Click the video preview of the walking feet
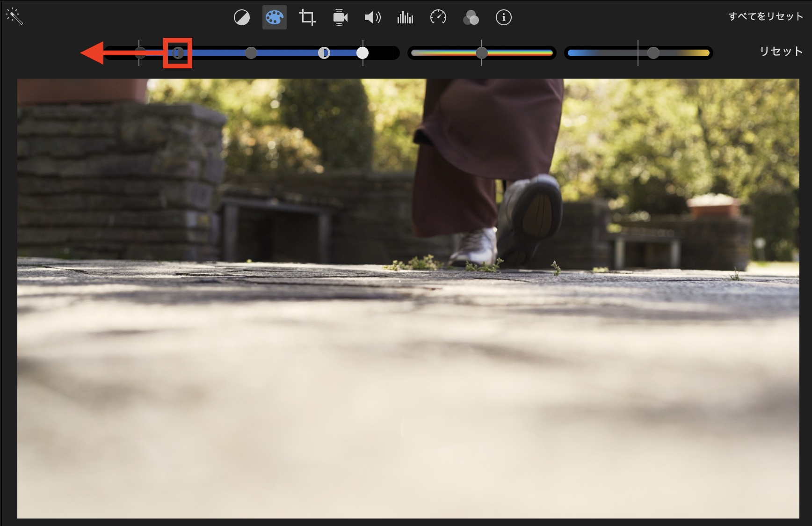812x526 pixels. pos(408,299)
